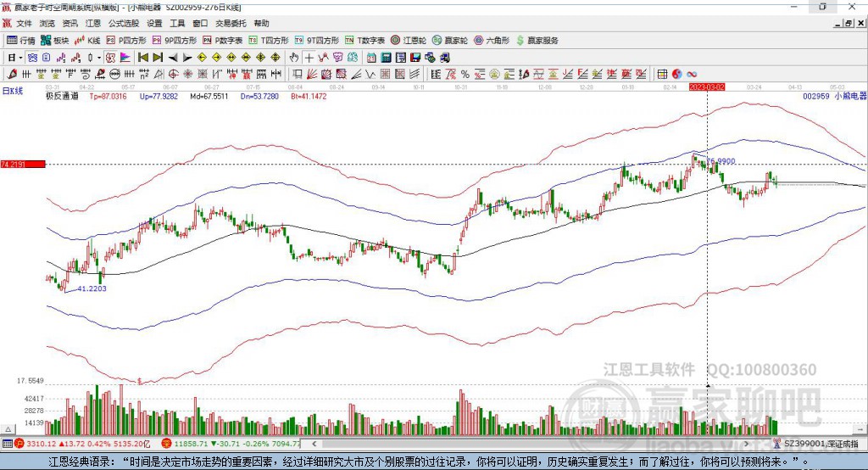Click the blue-red infinity loop icon

pos(692,74)
